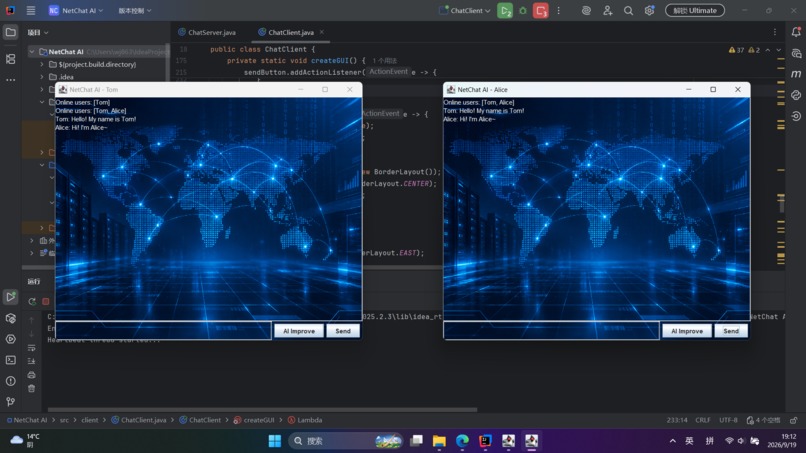Show more tool windows ellipsis
Screen dimensions: 806x453
coord(10,80)
